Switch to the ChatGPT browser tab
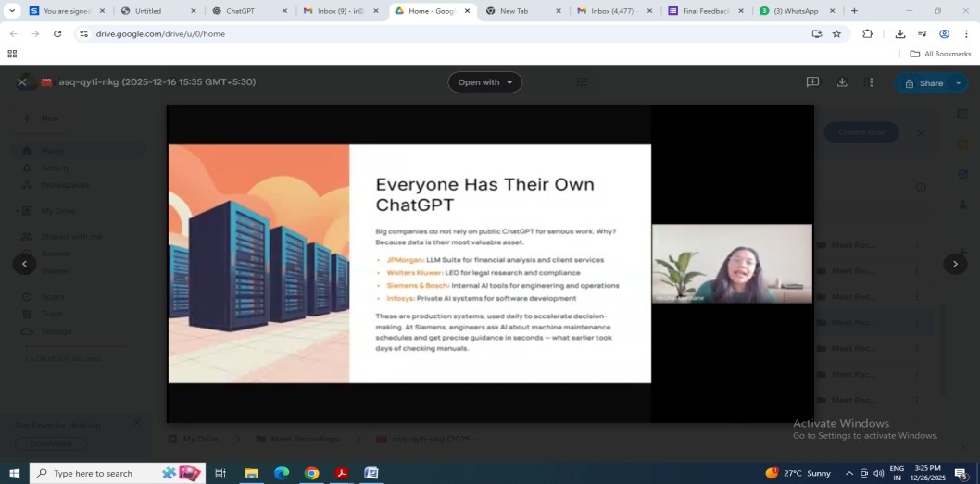 pos(241,11)
